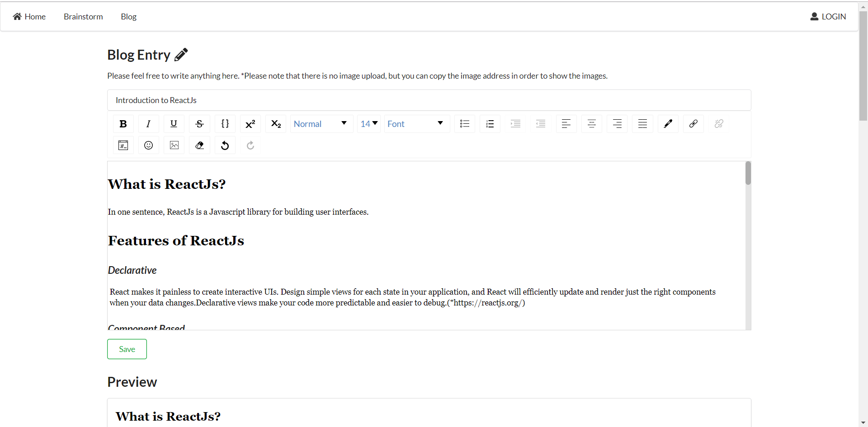
Task: Toggle monospace code formatting (curly braces)
Action: pyautogui.click(x=225, y=124)
